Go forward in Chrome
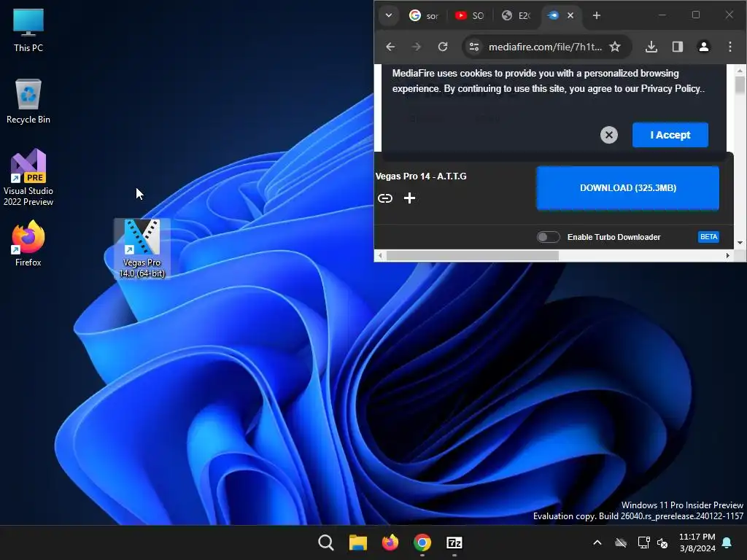This screenshot has width=747, height=560. click(417, 47)
